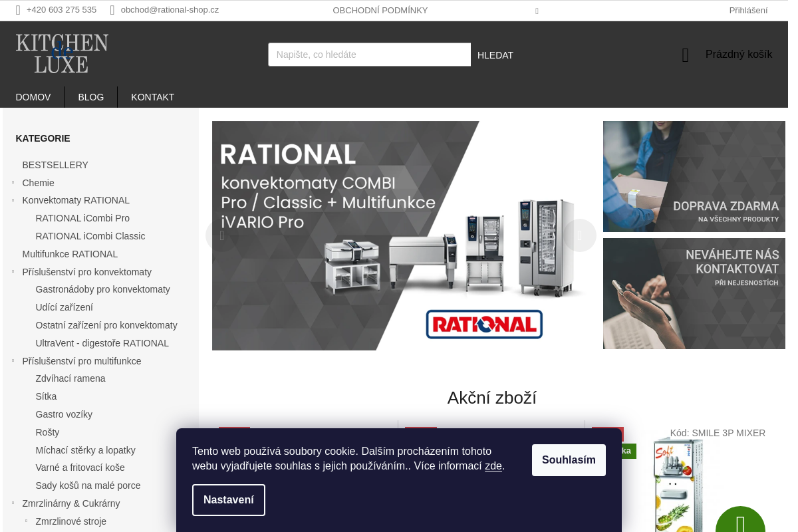The height and width of the screenshot is (532, 798).
Task: Select UltraVent - digestoře RATIONAL
Action: [x=102, y=343]
